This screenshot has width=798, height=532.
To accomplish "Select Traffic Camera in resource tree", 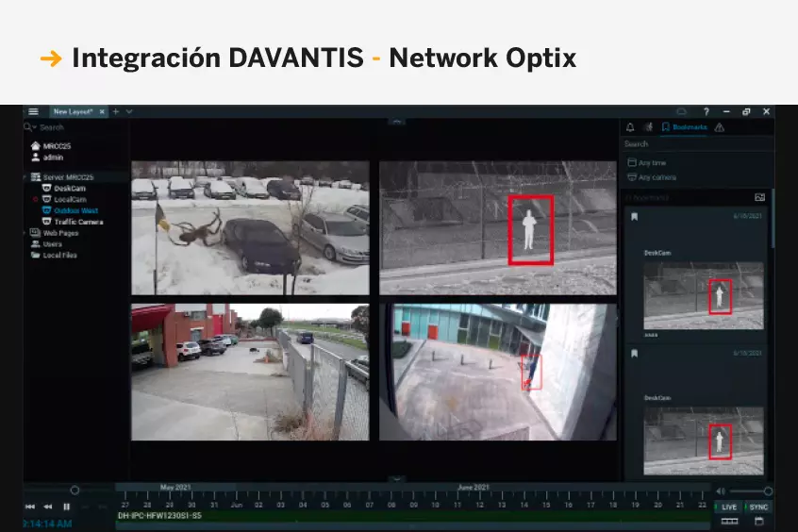I will pos(78,222).
